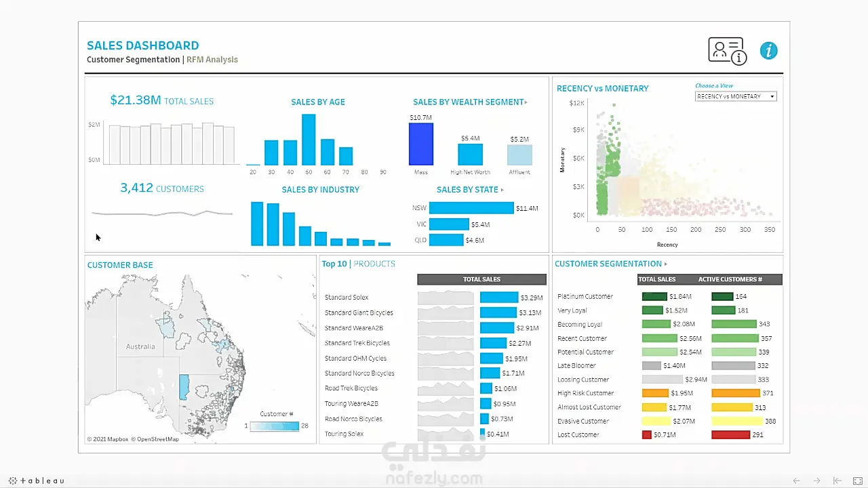Image resolution: width=868 pixels, height=488 pixels.
Task: Select Road Trek Bicycles row
Action: coord(351,388)
